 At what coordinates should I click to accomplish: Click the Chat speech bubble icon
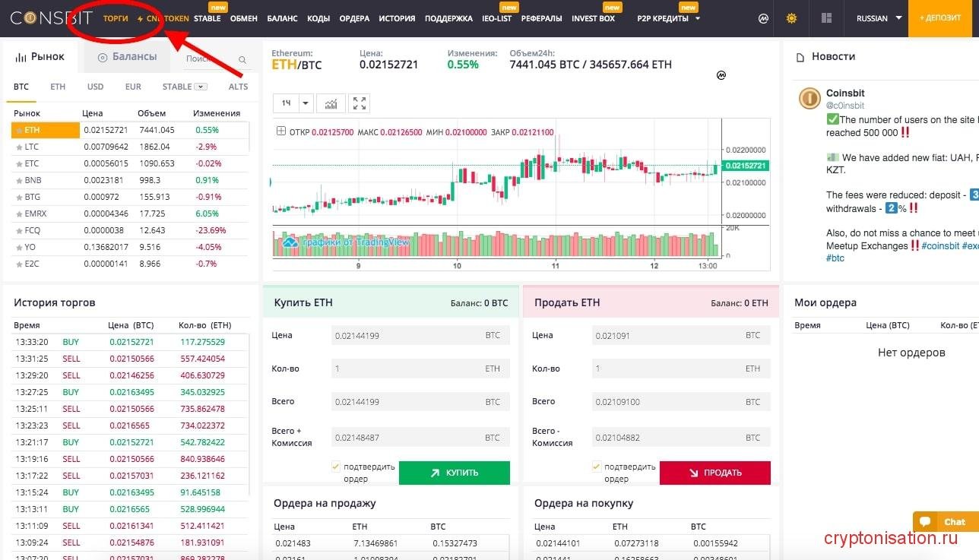[925, 522]
